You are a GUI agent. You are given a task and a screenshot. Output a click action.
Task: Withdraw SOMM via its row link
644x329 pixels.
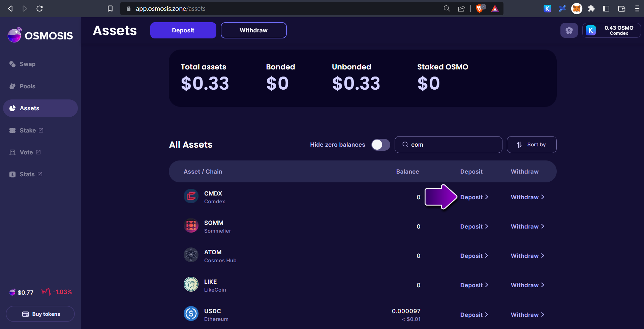527,227
